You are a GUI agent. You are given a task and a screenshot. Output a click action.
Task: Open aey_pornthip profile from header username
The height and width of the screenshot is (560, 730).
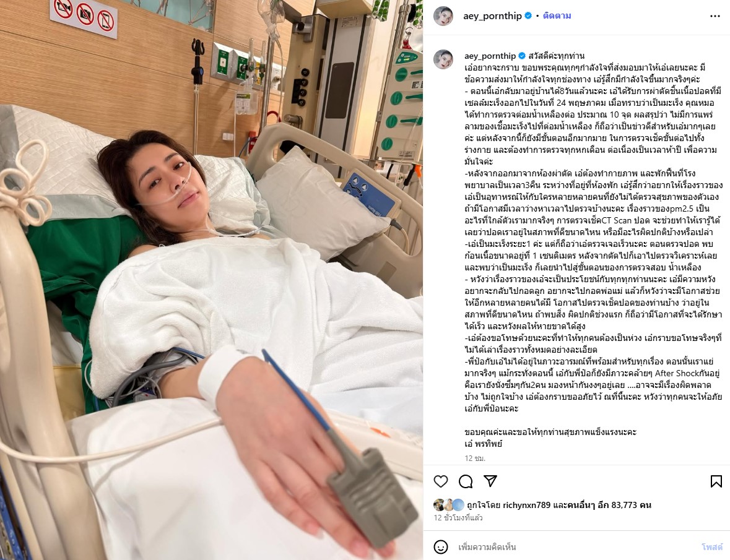tap(492, 16)
